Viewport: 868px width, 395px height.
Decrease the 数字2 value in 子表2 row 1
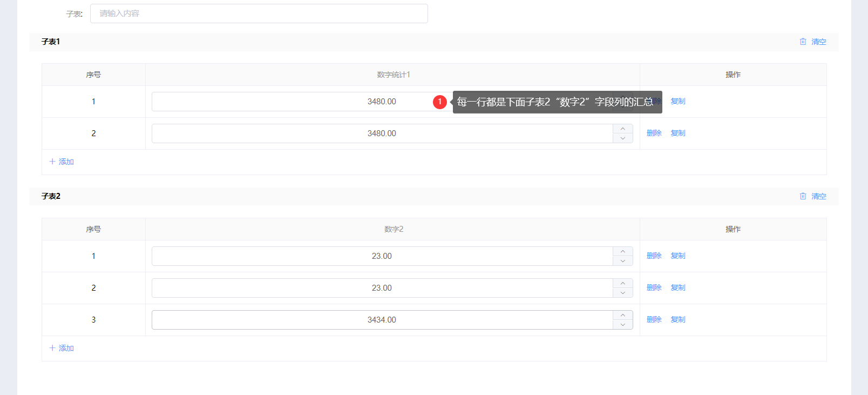click(x=623, y=261)
